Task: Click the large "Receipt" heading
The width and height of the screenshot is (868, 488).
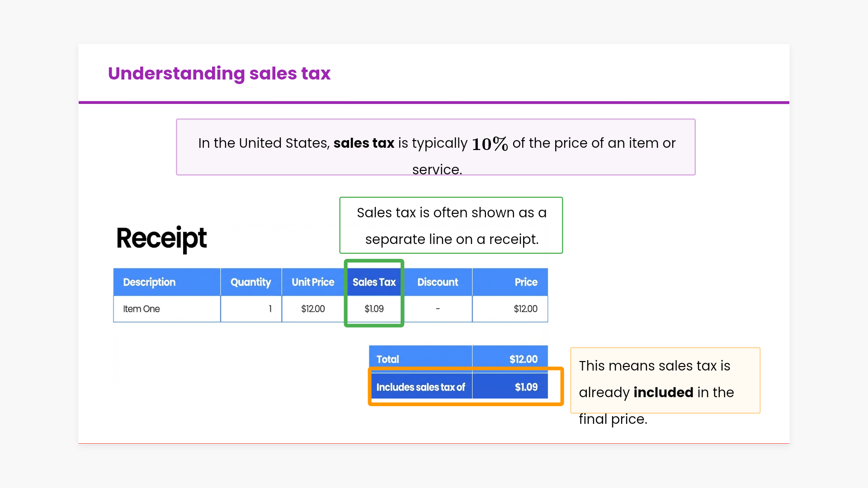Action: click(161, 238)
